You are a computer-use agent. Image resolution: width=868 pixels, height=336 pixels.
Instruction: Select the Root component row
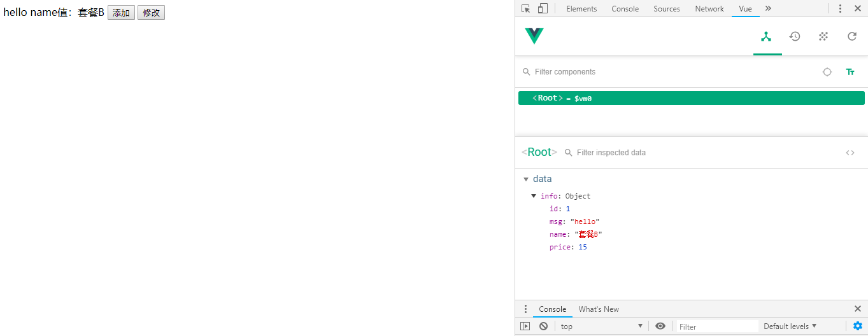(691, 98)
